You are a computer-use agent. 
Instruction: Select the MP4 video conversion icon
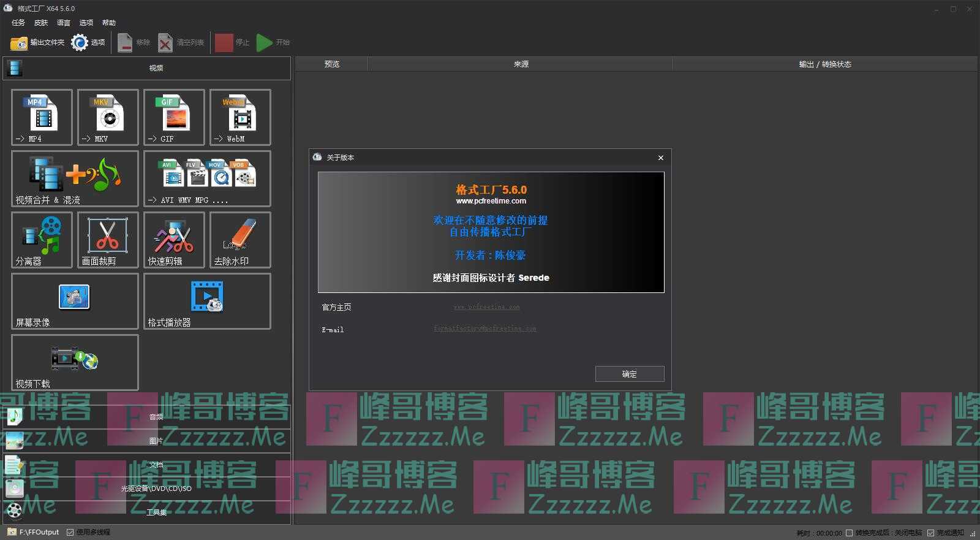42,117
